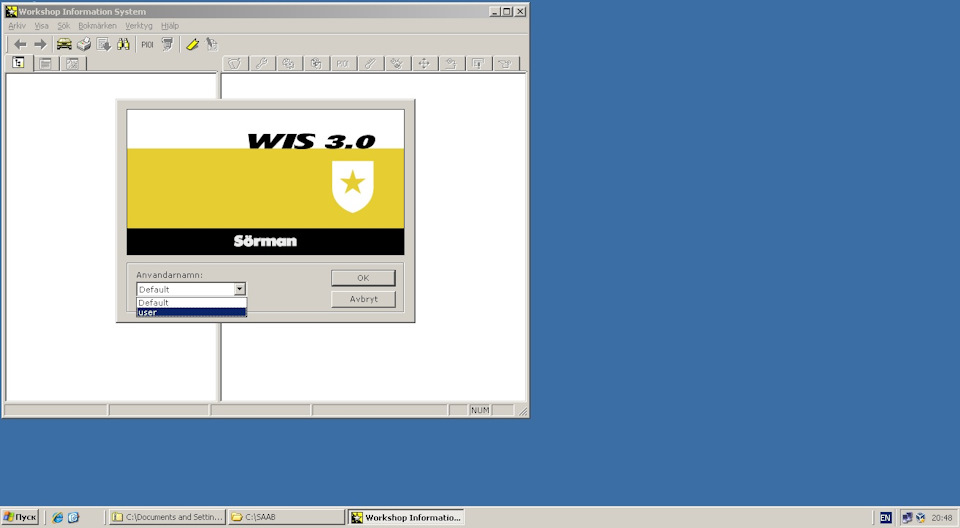Click the Workshop Information System title icon

pyautogui.click(x=11, y=11)
